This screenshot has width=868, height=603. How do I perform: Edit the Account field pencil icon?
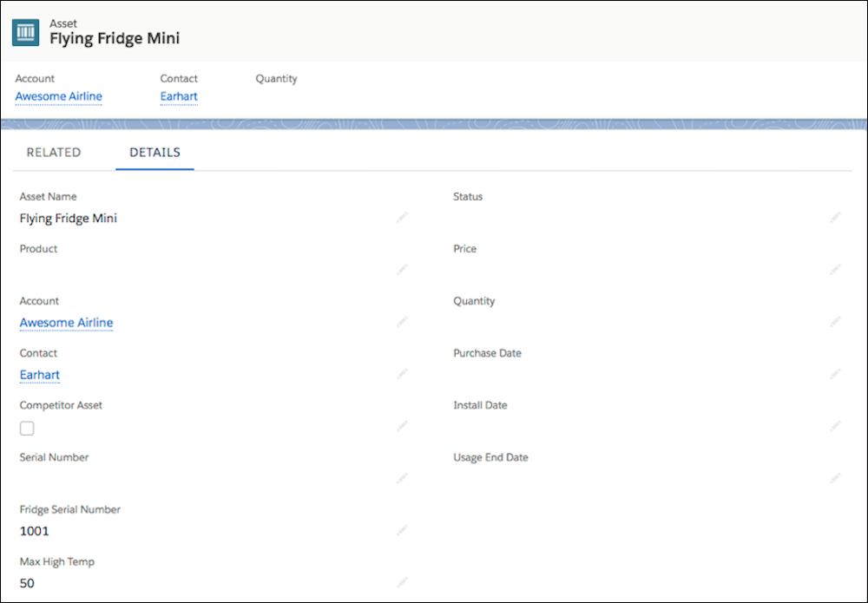(403, 321)
